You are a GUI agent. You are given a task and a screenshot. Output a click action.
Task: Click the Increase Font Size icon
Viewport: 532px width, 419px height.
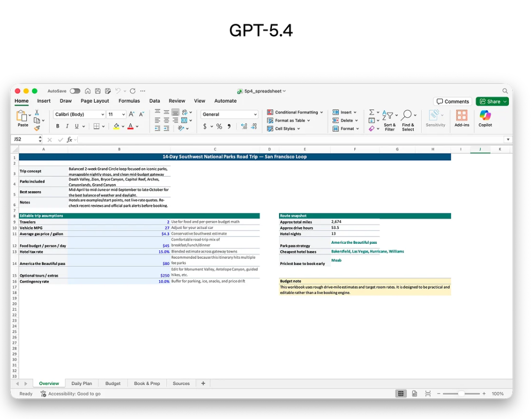point(132,114)
